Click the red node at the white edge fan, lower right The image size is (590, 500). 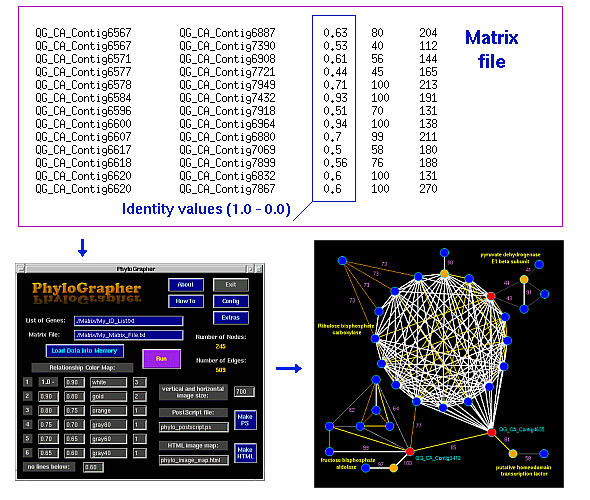491,432
